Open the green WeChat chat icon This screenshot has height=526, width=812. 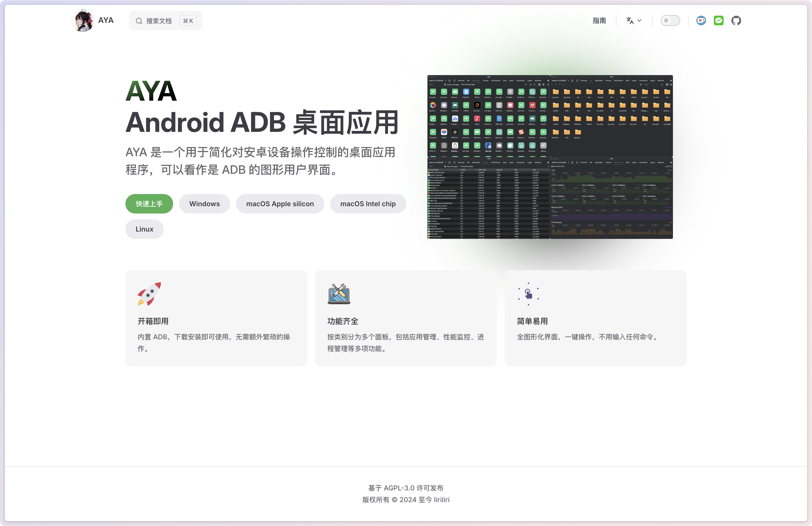tap(718, 20)
